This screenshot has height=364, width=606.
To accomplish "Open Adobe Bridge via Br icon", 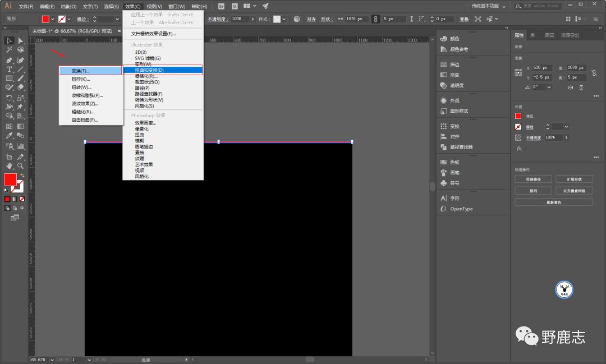I will (221, 6).
